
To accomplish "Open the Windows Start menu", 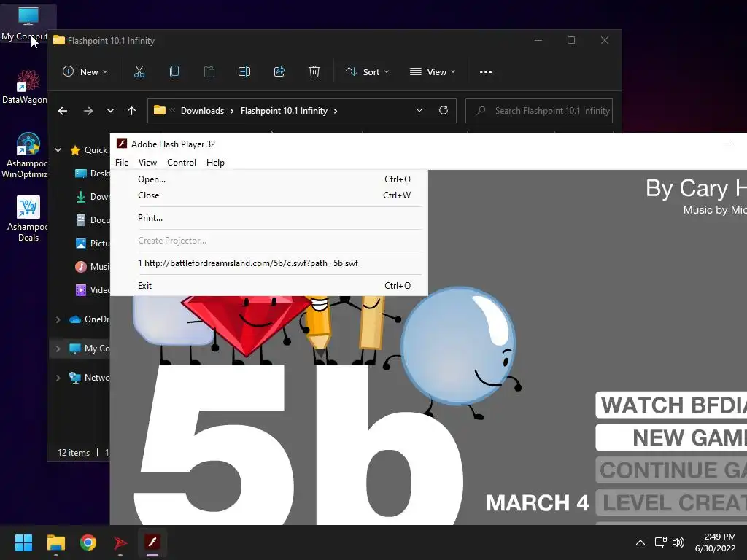I will [x=23, y=542].
